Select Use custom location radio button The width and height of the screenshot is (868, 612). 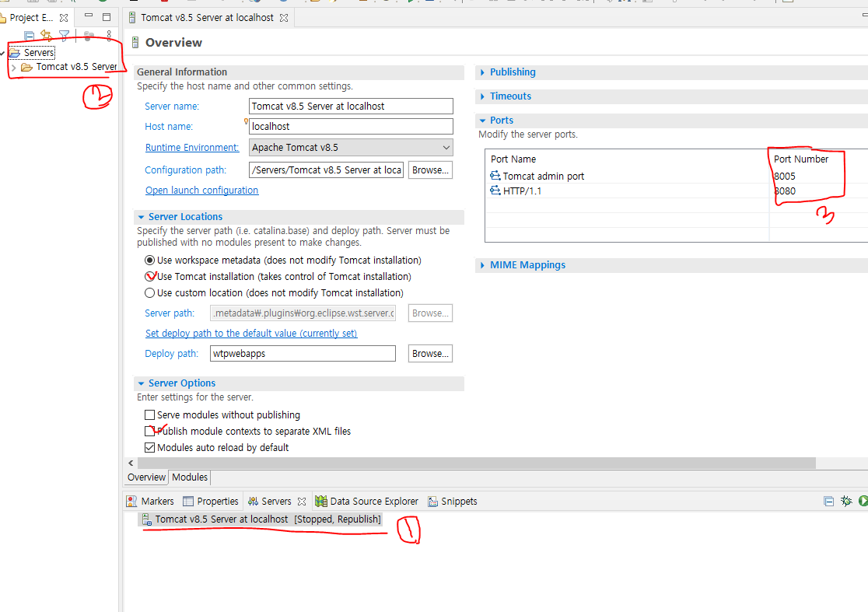point(149,292)
